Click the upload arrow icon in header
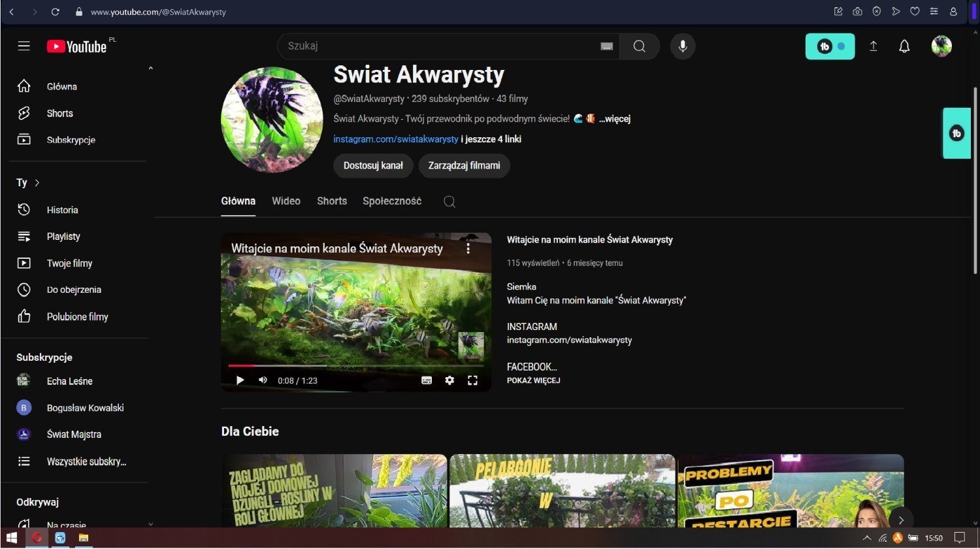The image size is (980, 549). click(873, 46)
